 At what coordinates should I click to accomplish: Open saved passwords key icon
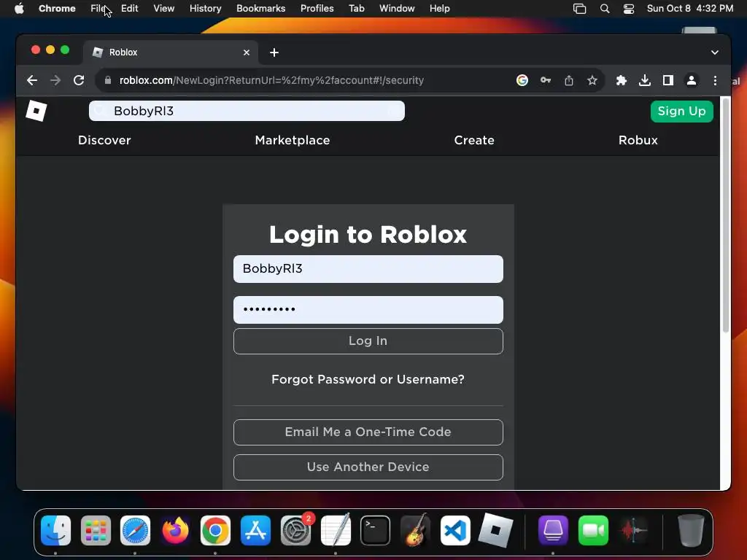click(546, 80)
